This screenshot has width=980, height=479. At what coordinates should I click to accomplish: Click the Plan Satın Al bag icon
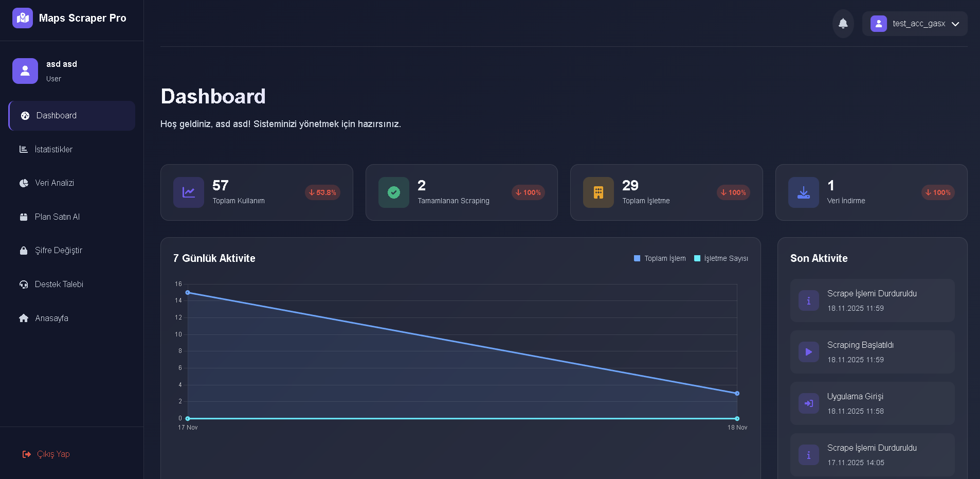[x=24, y=217]
